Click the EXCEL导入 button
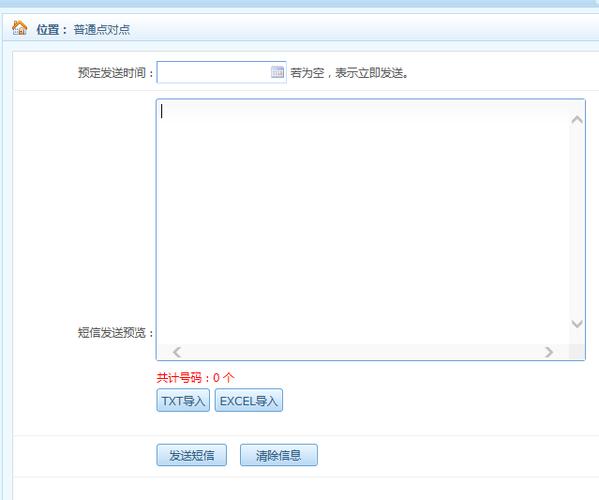The height and width of the screenshot is (500, 599). coord(249,400)
